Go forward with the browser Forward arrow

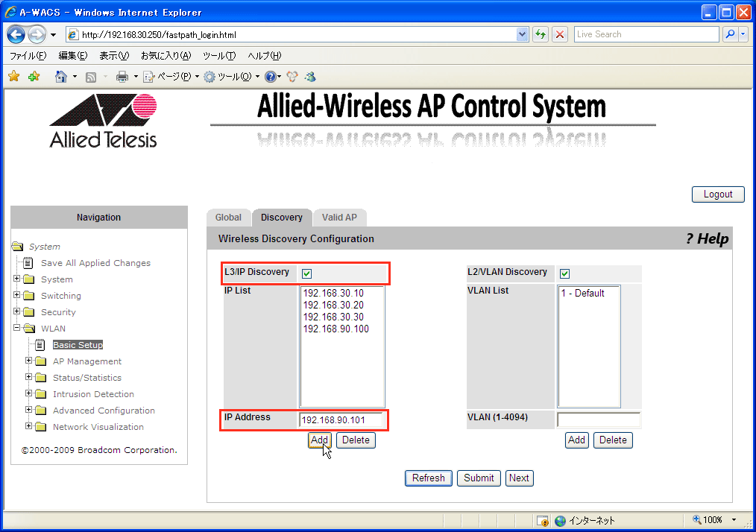37,35
